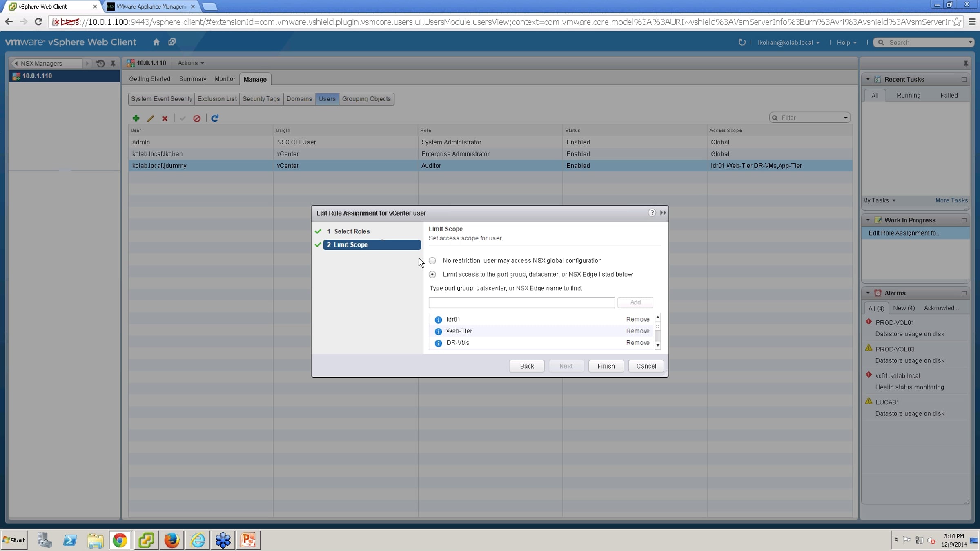Screen dimensions: 980x551
Task: Collapse the Recent Tasks panel
Action: pos(868,79)
